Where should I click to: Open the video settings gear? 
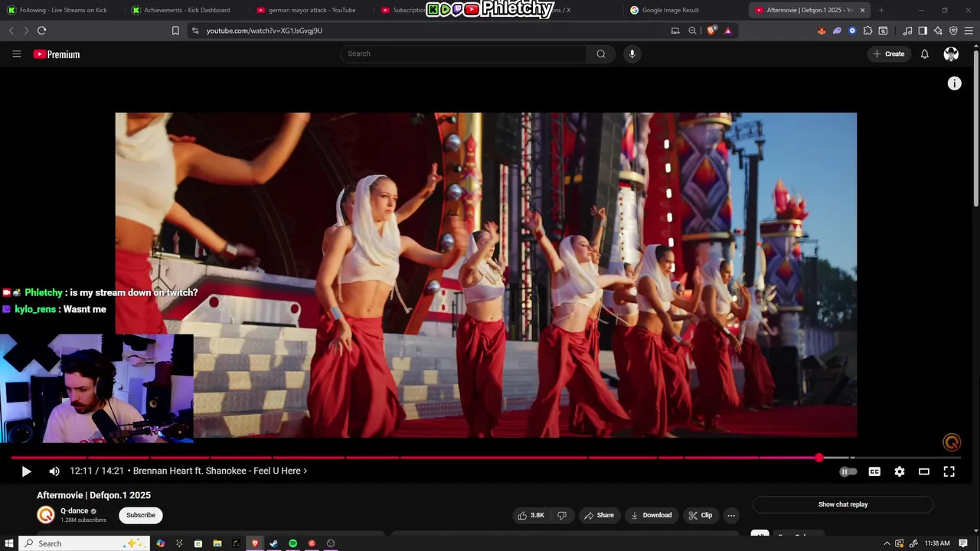point(900,471)
